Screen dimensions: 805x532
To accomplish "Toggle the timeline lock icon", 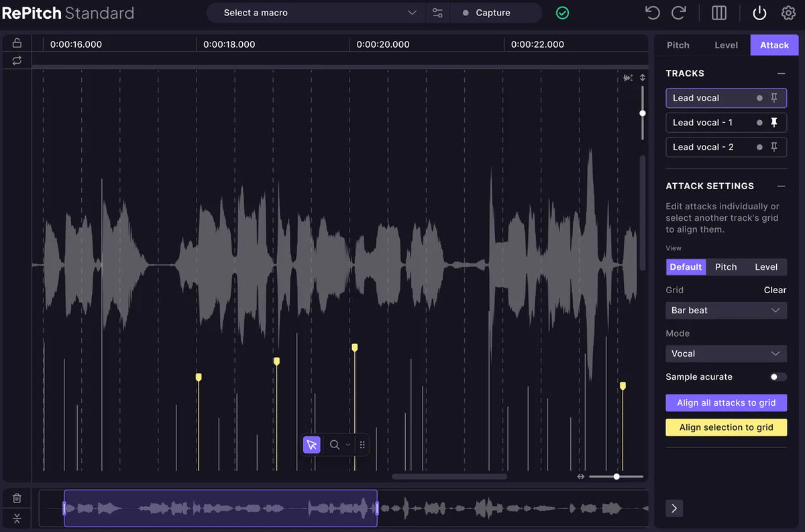I will click(x=17, y=43).
